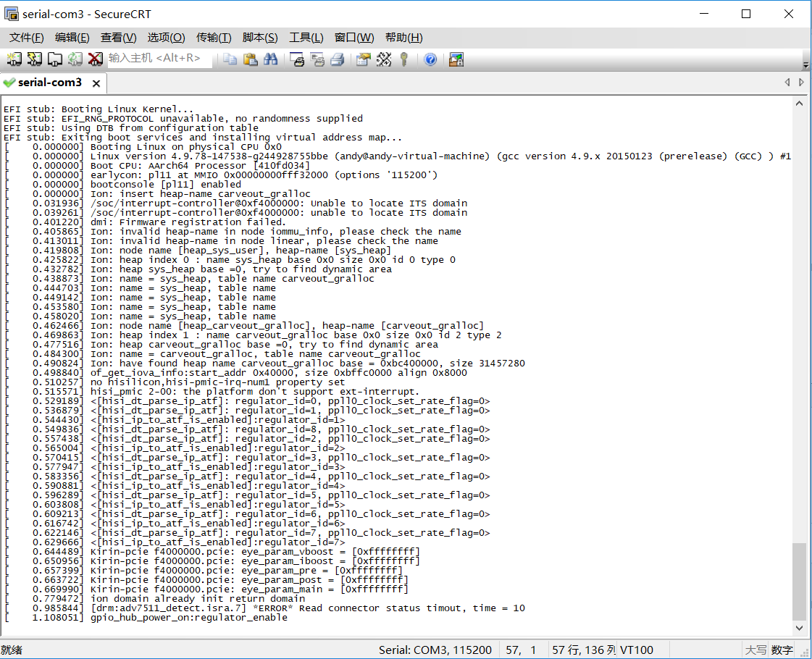Open Help with the question mark icon

point(430,59)
